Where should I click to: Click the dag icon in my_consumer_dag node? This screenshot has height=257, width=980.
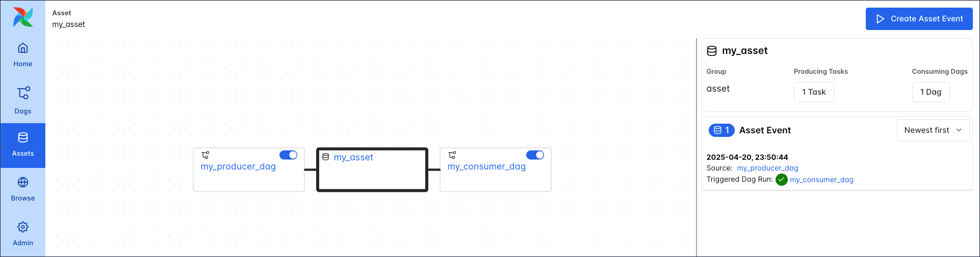(x=452, y=155)
